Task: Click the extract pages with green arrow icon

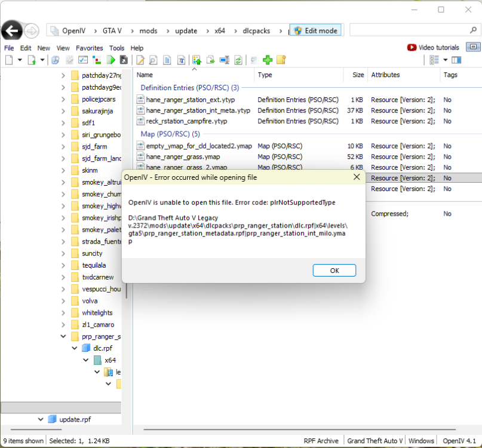Action: coord(211,60)
